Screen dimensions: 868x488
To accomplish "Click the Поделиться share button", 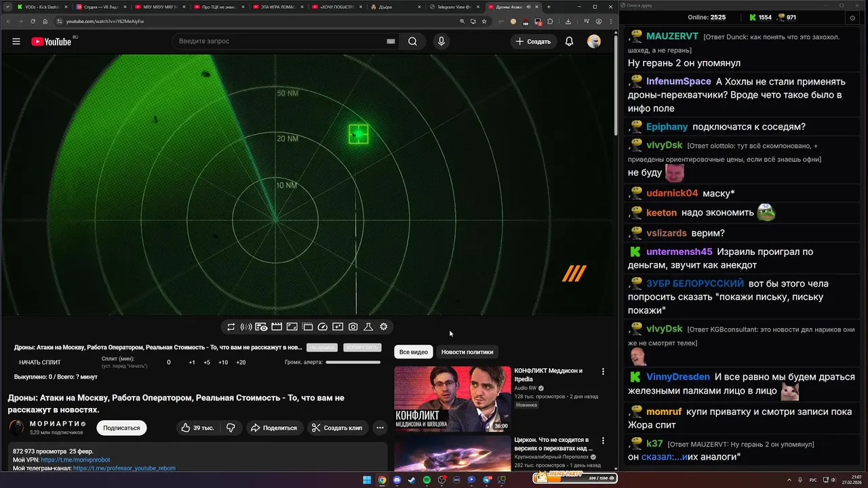I will pyautogui.click(x=273, y=428).
